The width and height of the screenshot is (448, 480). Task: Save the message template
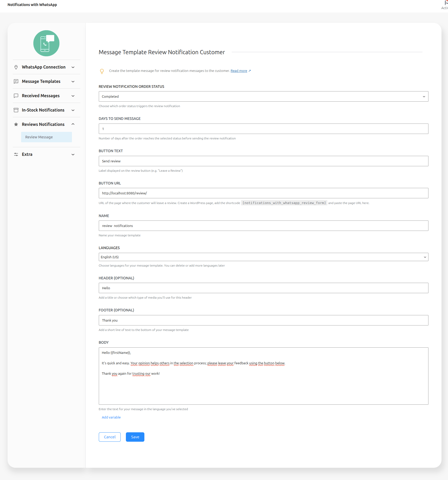(x=135, y=437)
